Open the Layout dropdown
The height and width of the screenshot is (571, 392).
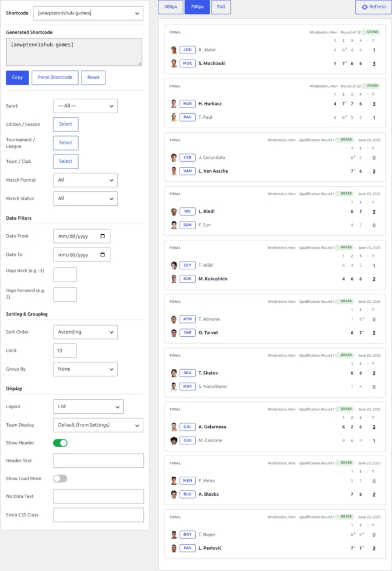[88, 407]
